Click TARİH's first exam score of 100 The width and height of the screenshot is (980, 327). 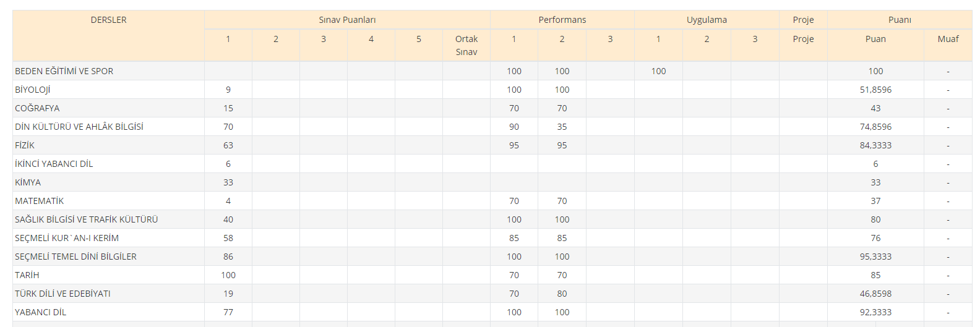click(228, 275)
